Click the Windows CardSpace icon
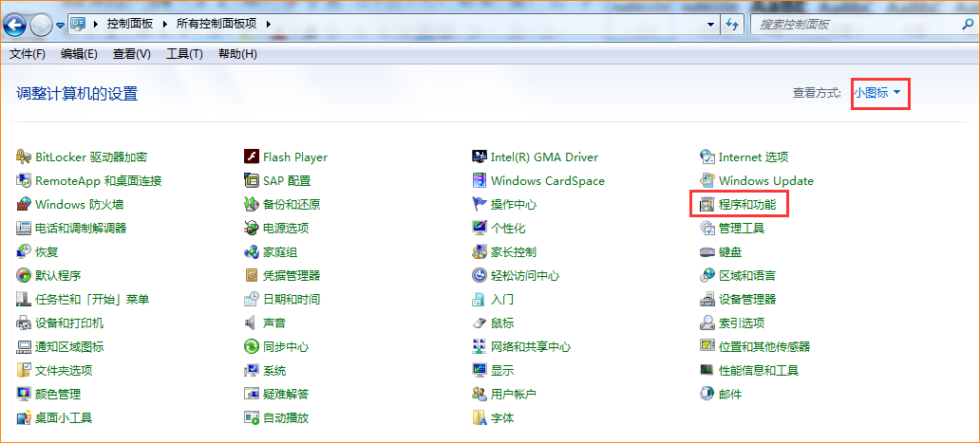Viewport: 980px width, 443px height. coord(480,181)
